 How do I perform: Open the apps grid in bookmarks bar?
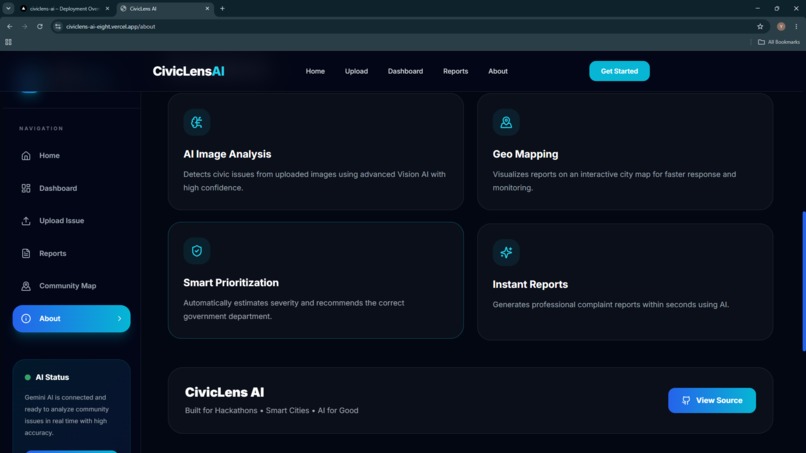point(8,42)
